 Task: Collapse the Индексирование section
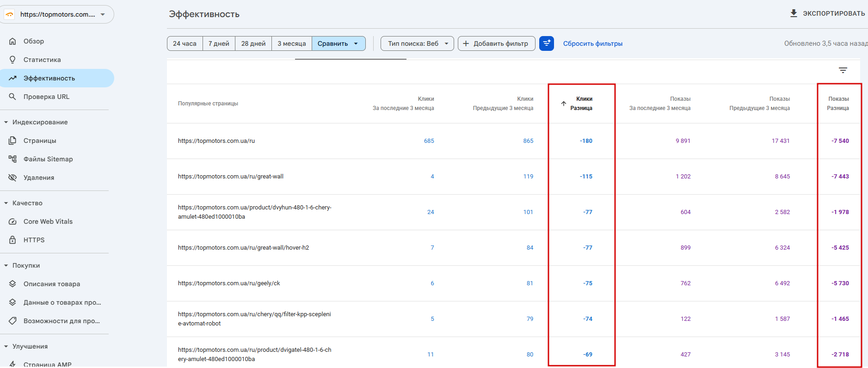click(x=6, y=122)
